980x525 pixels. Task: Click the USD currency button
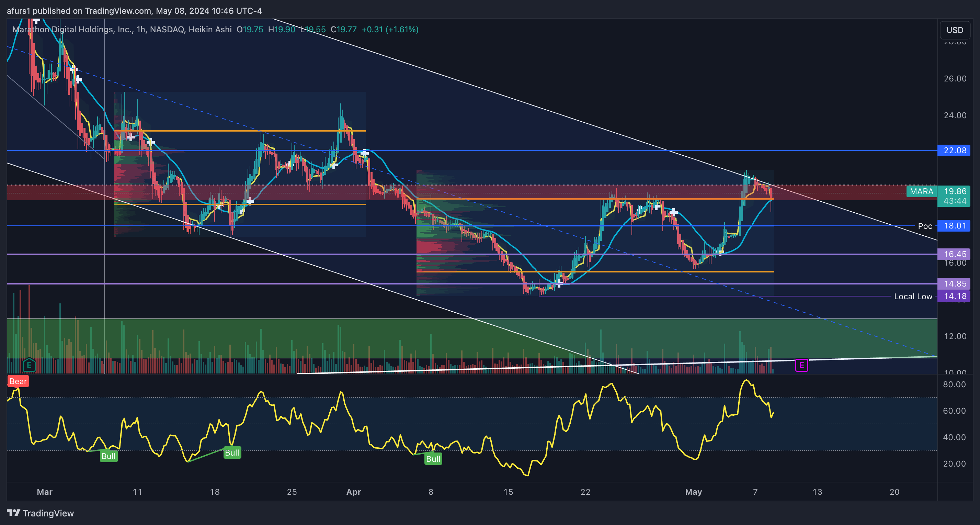(955, 30)
